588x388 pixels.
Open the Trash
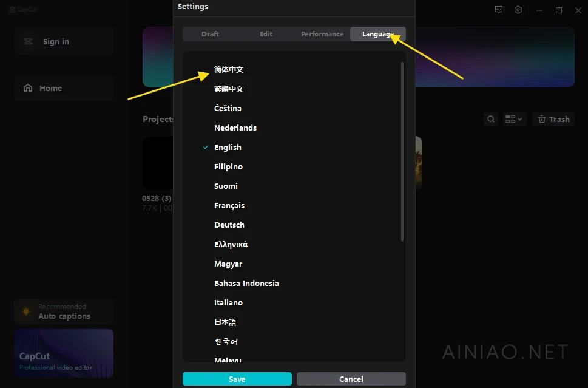pyautogui.click(x=553, y=120)
